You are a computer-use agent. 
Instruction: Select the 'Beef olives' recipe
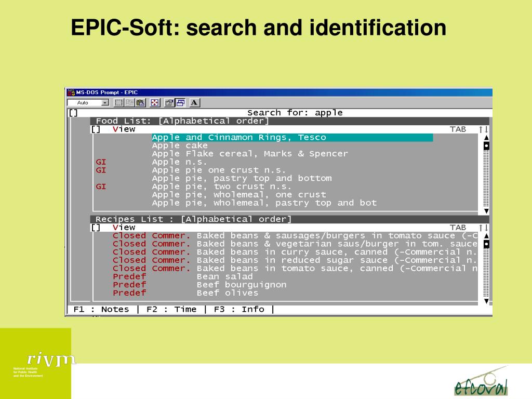[228, 293]
